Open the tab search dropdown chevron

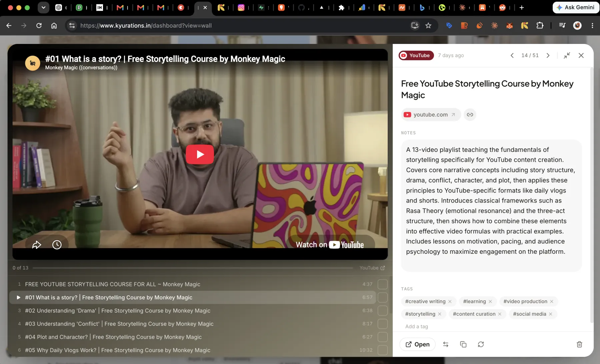(43, 7)
